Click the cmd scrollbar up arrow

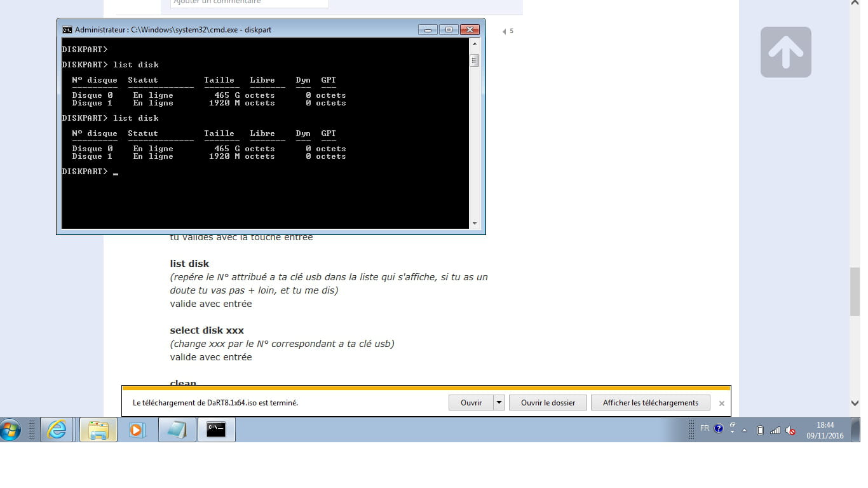[474, 44]
